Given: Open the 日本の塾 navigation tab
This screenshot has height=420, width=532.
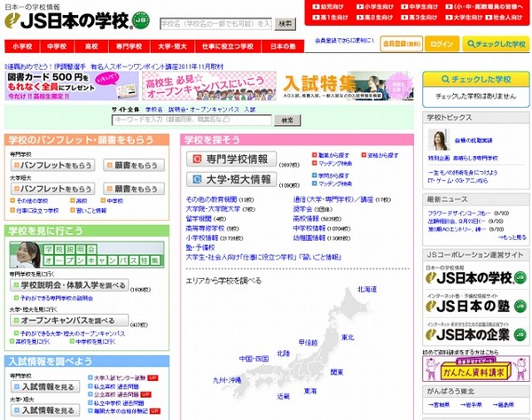Looking at the screenshot, I should tap(283, 46).
